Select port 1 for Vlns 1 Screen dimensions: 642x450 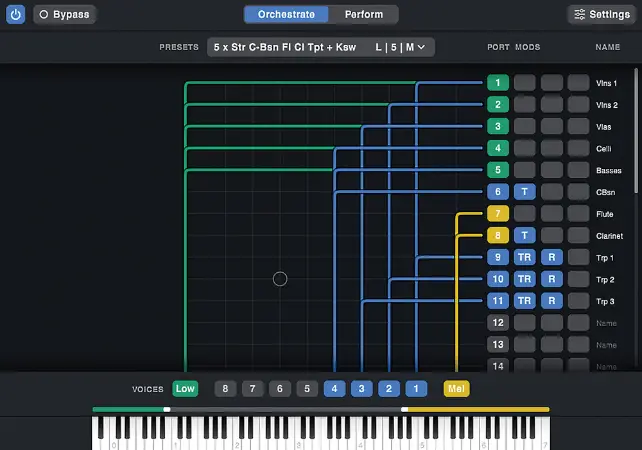click(498, 83)
